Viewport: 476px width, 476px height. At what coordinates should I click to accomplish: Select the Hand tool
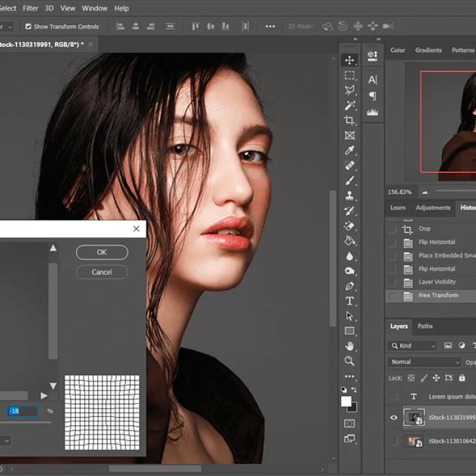pos(349,346)
